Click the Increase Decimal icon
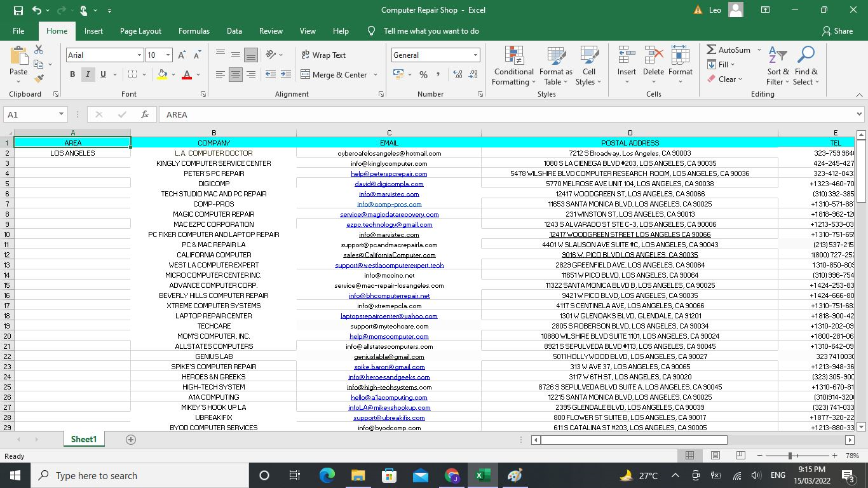The image size is (868, 488). pos(458,74)
